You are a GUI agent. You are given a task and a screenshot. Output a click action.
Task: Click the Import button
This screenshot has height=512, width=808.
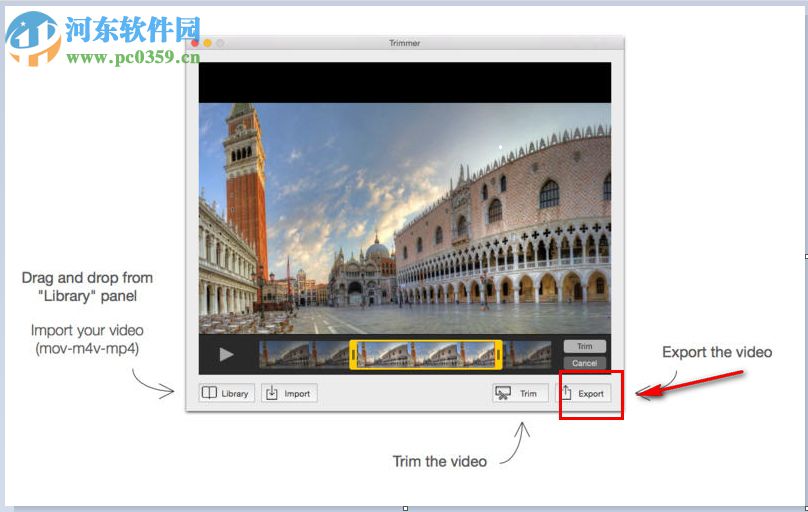pyautogui.click(x=289, y=393)
